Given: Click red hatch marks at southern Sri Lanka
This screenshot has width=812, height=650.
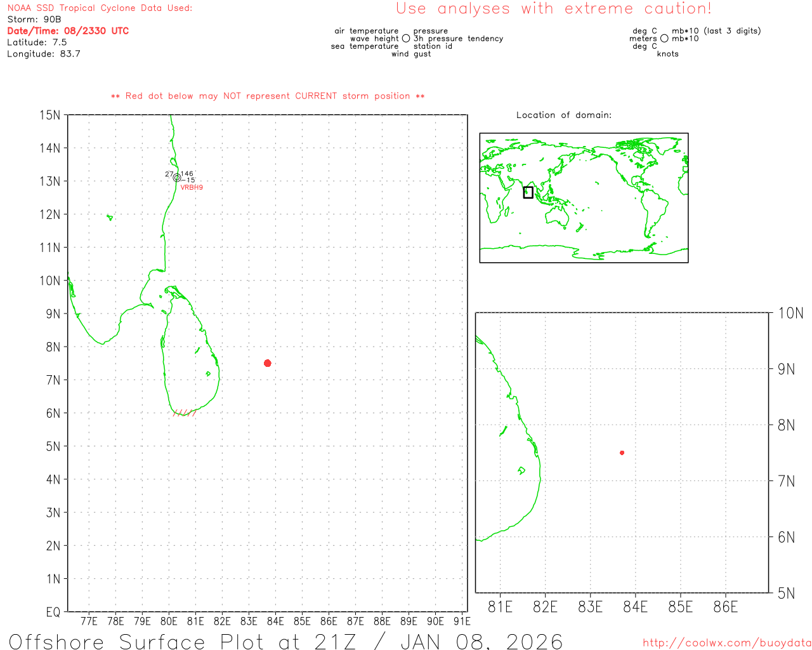Looking at the screenshot, I should pos(183,413).
